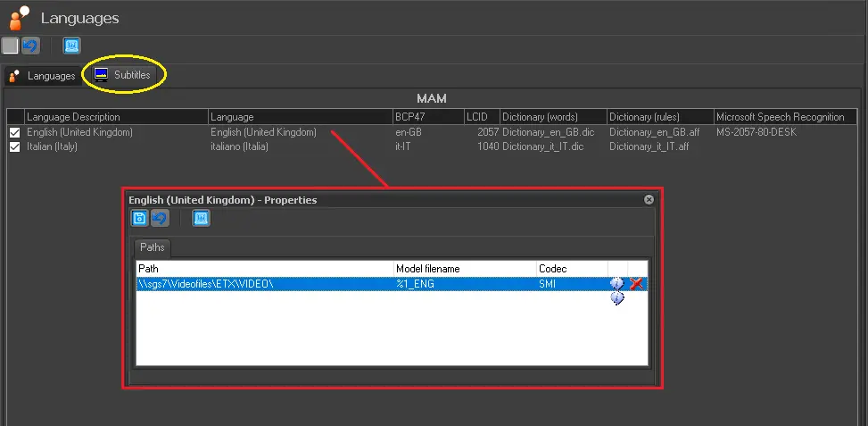Click the monitor icon in Languages toolbar
The height and width of the screenshot is (426, 868).
[72, 46]
